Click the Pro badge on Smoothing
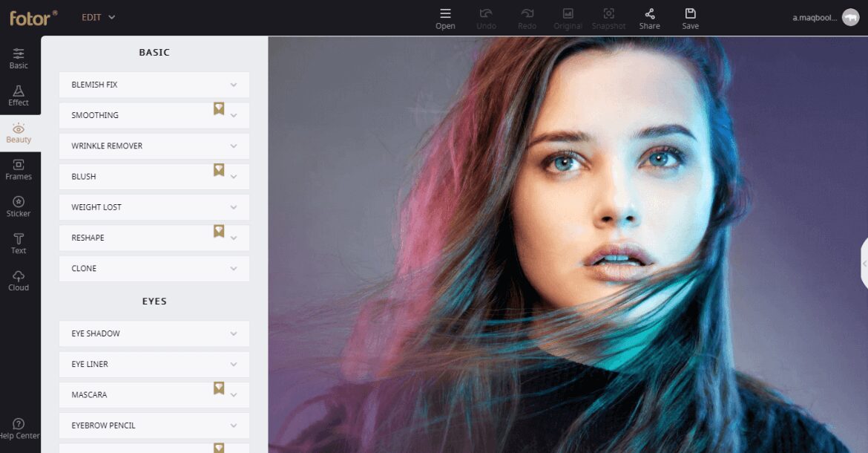The image size is (868, 453). (x=218, y=108)
